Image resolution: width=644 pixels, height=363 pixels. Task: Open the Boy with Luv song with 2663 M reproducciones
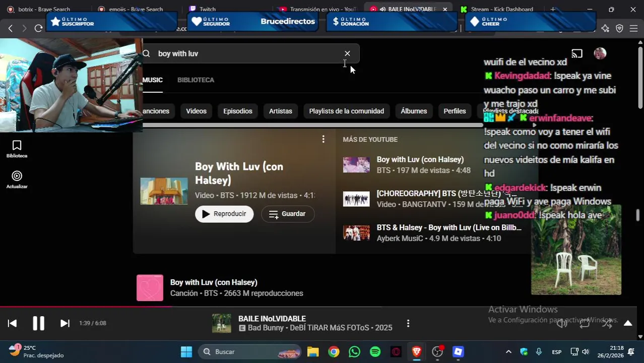tap(214, 282)
